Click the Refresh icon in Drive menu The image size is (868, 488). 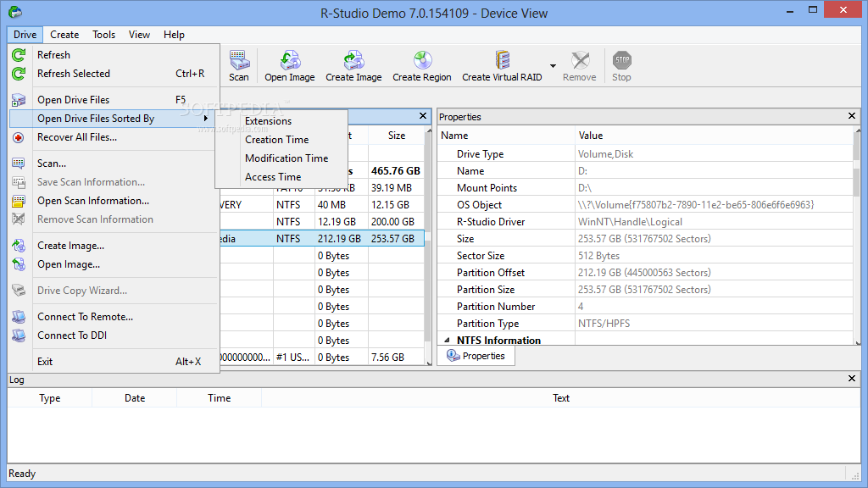coord(19,55)
